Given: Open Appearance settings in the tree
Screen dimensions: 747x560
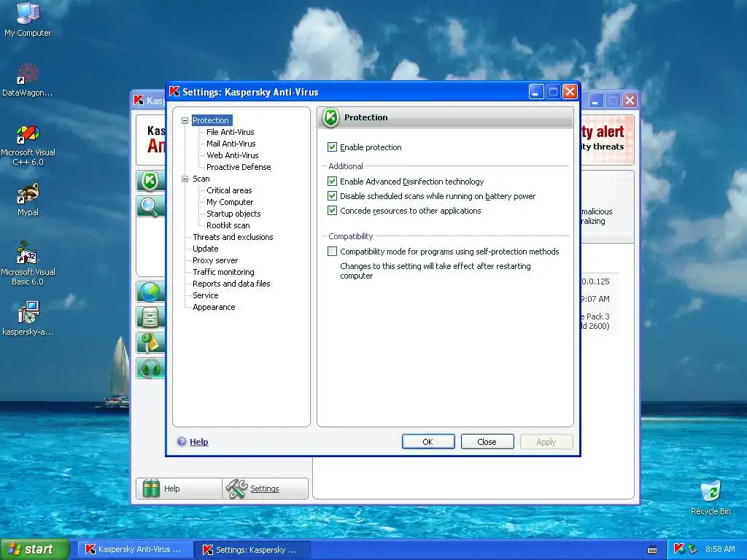Looking at the screenshot, I should [214, 307].
